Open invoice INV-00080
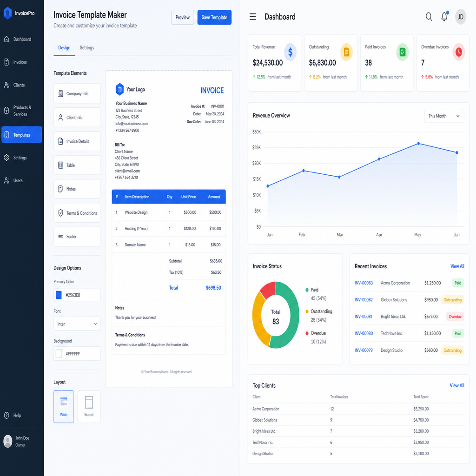 tap(364, 333)
